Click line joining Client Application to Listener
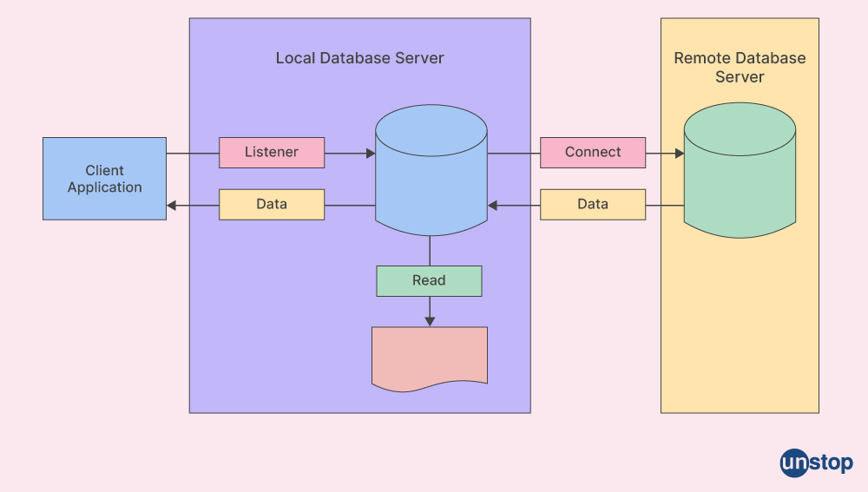This screenshot has width=868, height=492. coord(192,154)
